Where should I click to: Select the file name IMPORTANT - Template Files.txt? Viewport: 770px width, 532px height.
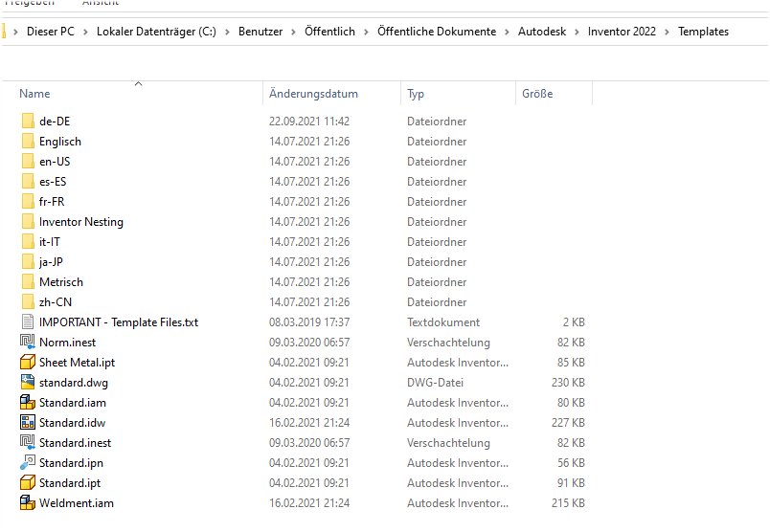119,321
